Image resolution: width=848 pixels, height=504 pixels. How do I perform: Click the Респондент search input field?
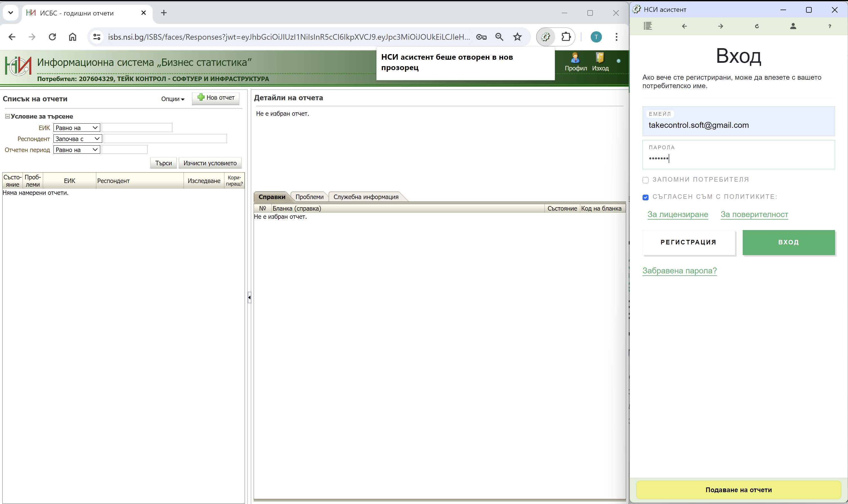(165, 139)
